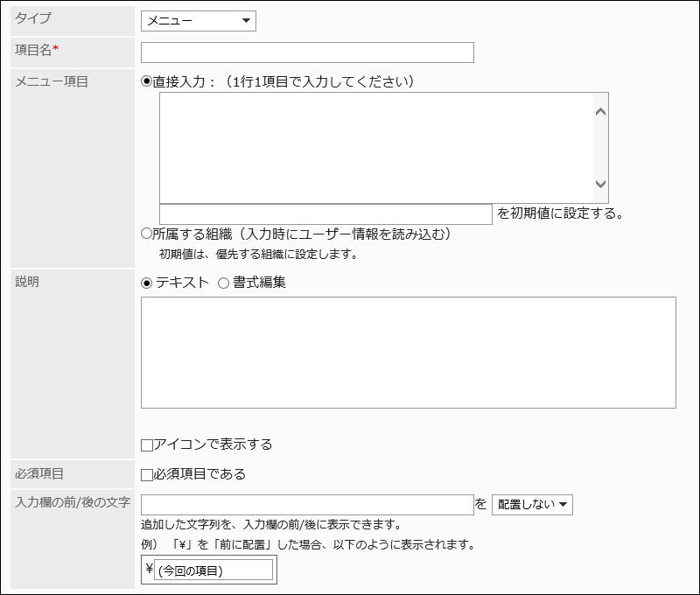Click the 初期値 input field below the textarea
The height and width of the screenshot is (595, 700).
click(x=325, y=214)
